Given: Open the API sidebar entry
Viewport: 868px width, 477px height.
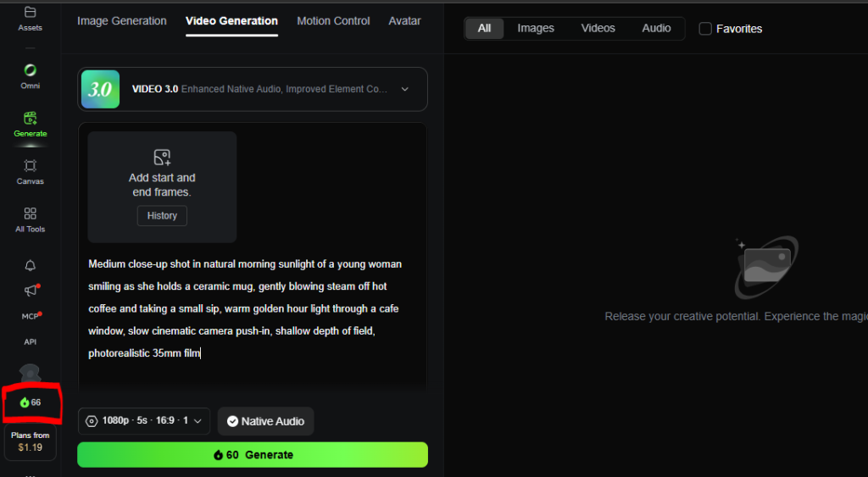Looking at the screenshot, I should tap(30, 342).
